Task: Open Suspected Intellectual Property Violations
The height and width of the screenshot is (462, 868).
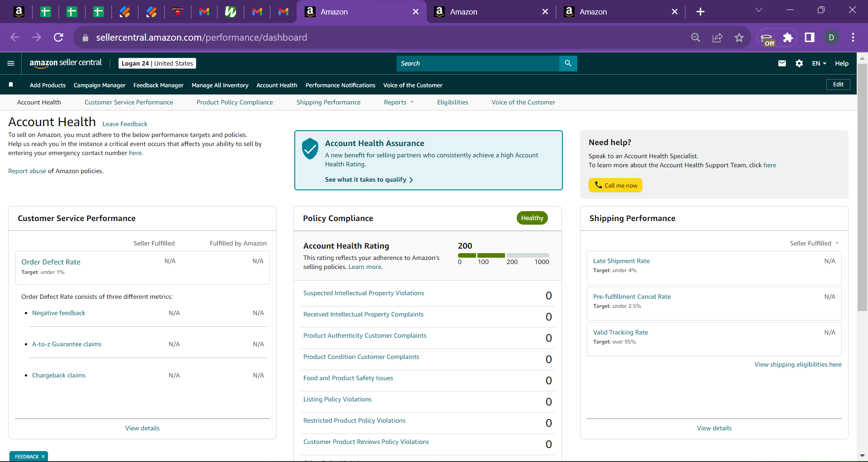Action: (x=364, y=293)
